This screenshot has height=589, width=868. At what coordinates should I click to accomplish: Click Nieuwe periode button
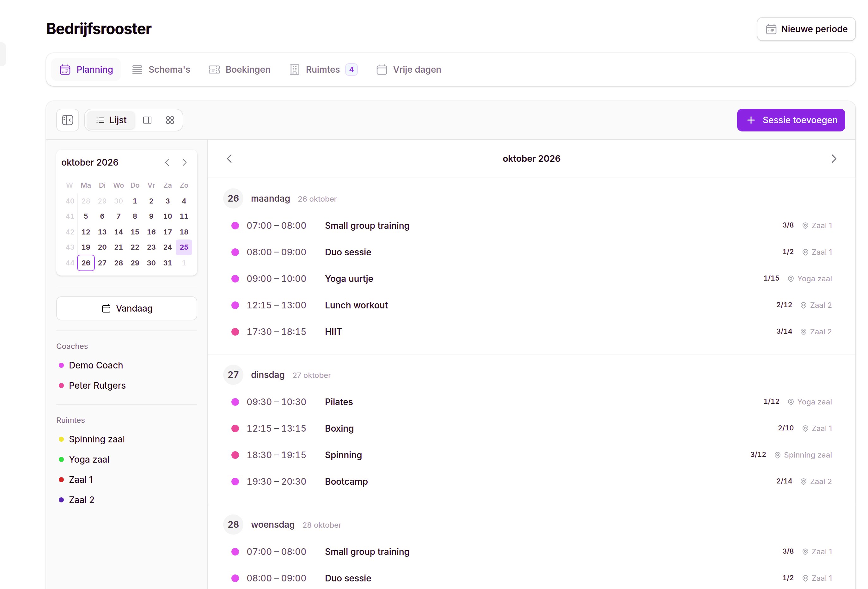806,29
